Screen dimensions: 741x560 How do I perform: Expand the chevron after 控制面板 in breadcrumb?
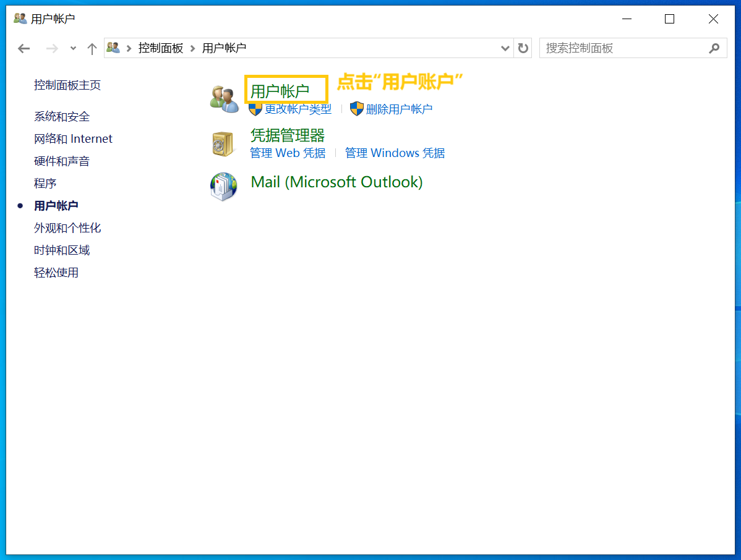coord(193,48)
